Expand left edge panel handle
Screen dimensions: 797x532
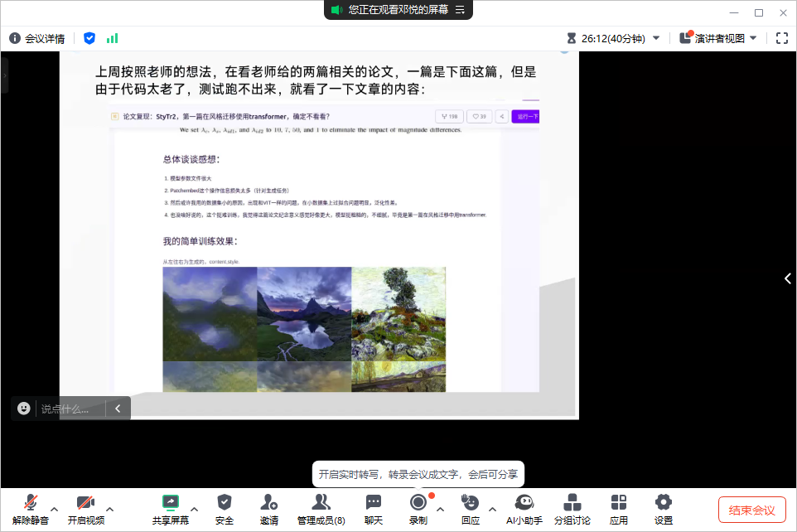(x=5, y=75)
